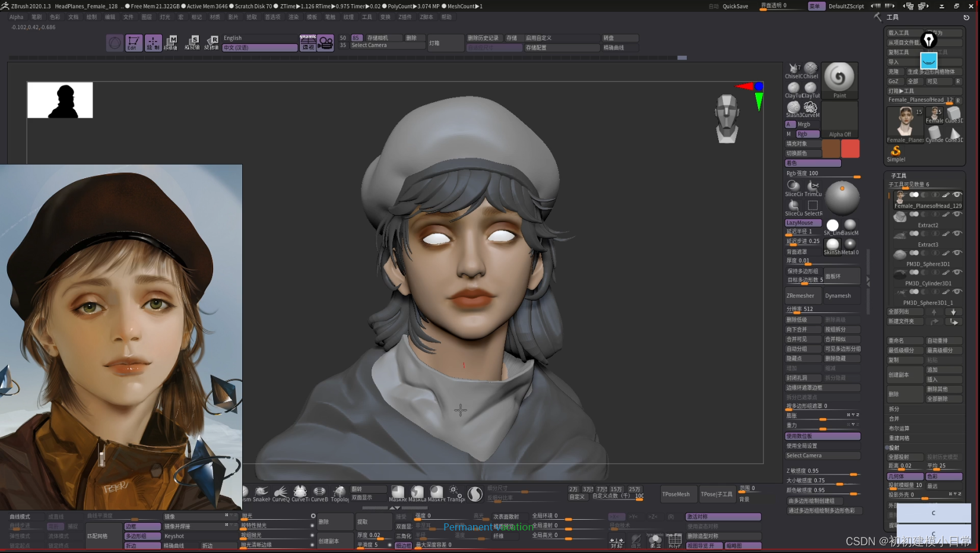The height and width of the screenshot is (553, 980).
Task: Open the Alpha Off picker
Action: [x=839, y=120]
